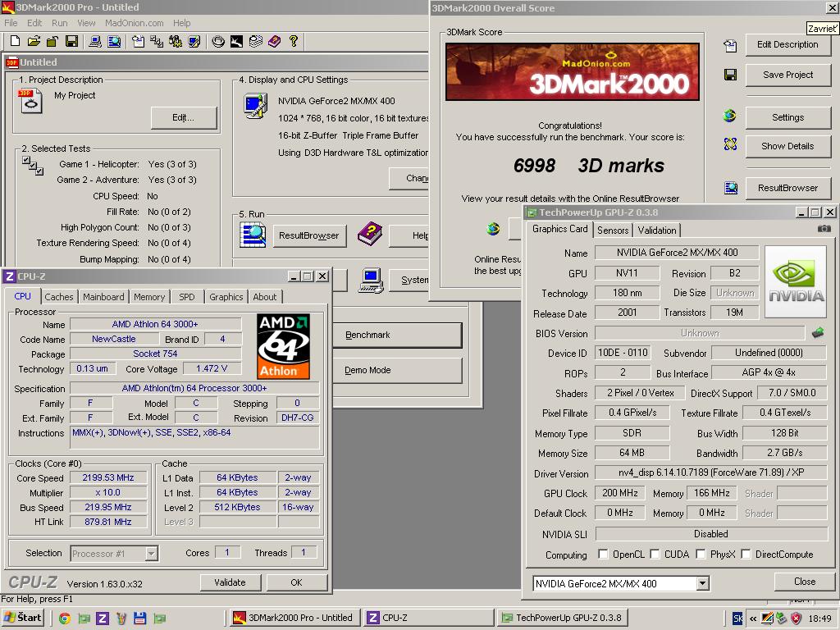Click the Open project folder icon
This screenshot has width=840, height=630.
[x=34, y=41]
